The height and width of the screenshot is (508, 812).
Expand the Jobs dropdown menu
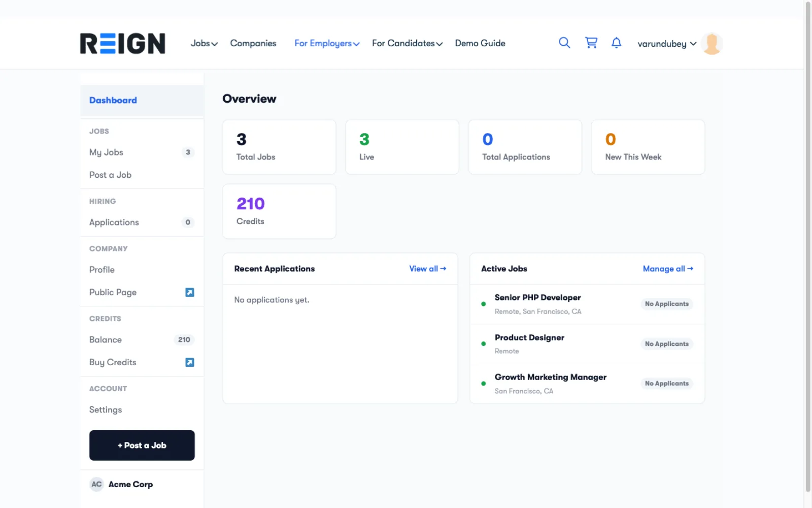point(204,43)
